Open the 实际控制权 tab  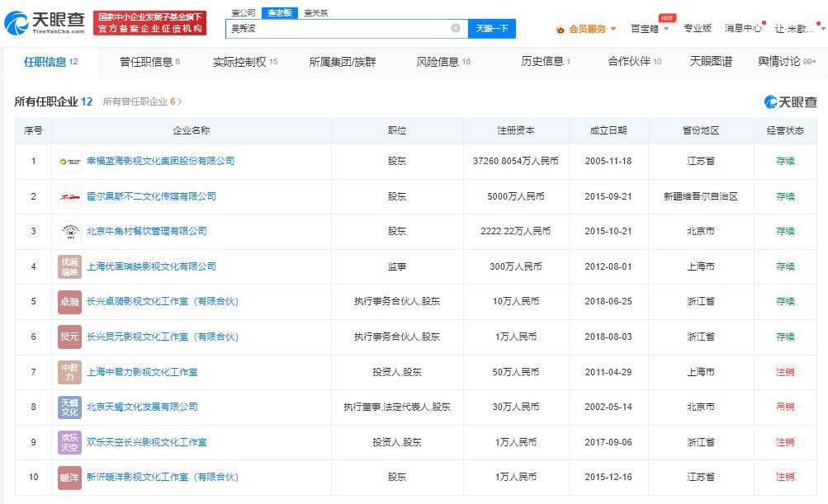[245, 62]
